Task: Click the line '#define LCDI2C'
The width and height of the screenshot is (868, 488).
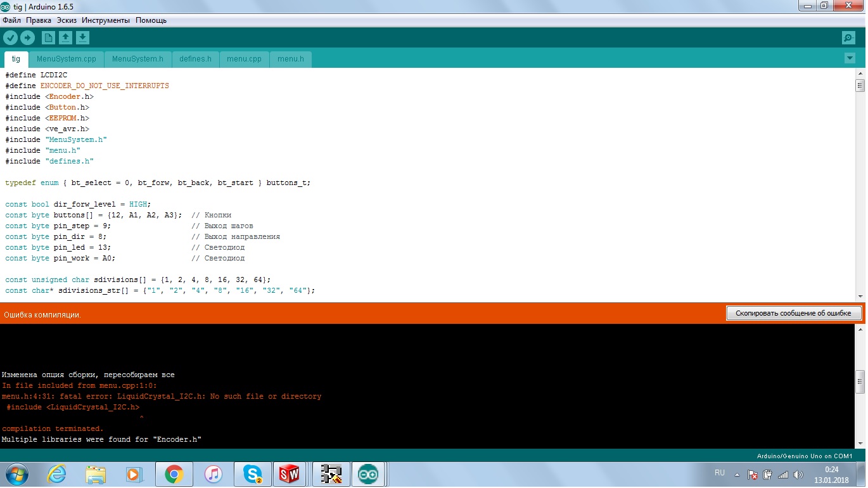Action: tap(36, 75)
